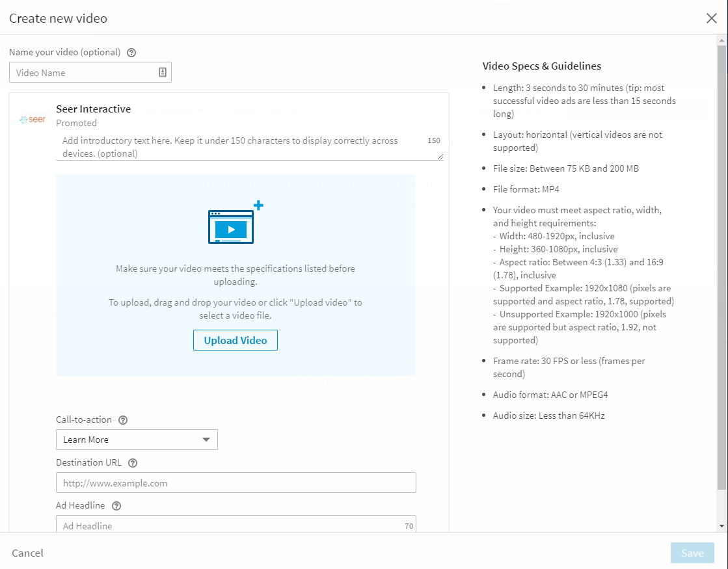Viewport: 728px width, 569px height.
Task: Click the Seer company logo
Action: (x=33, y=120)
